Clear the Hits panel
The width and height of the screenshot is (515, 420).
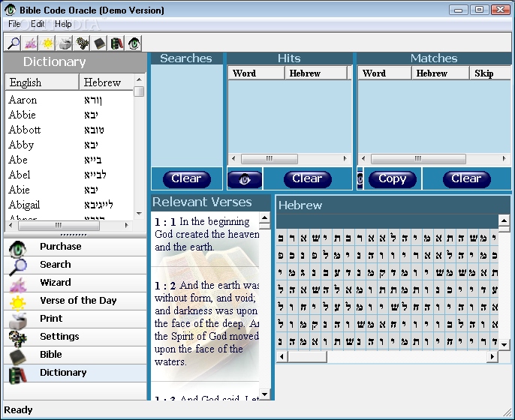coord(308,179)
